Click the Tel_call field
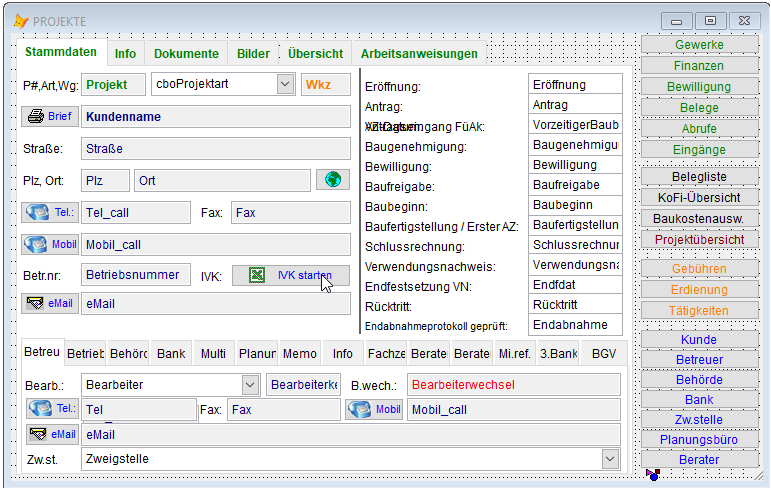 136,213
